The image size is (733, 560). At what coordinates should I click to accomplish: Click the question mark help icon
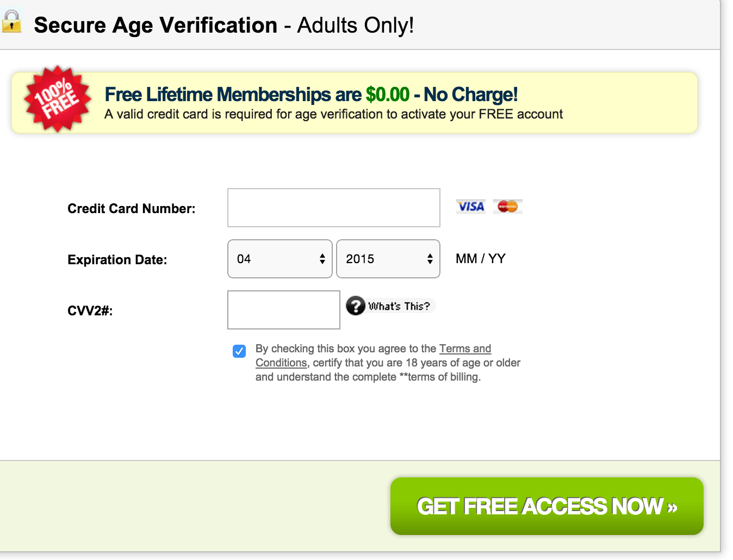point(356,306)
